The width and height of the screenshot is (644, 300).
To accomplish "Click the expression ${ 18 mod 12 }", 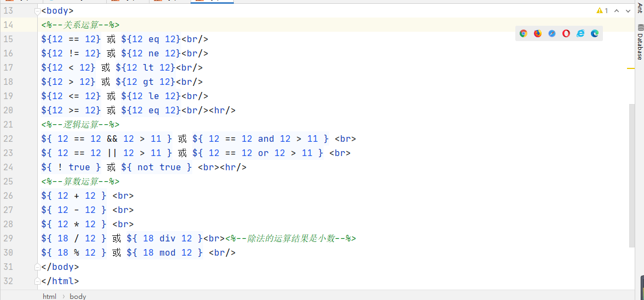I will (x=165, y=253).
